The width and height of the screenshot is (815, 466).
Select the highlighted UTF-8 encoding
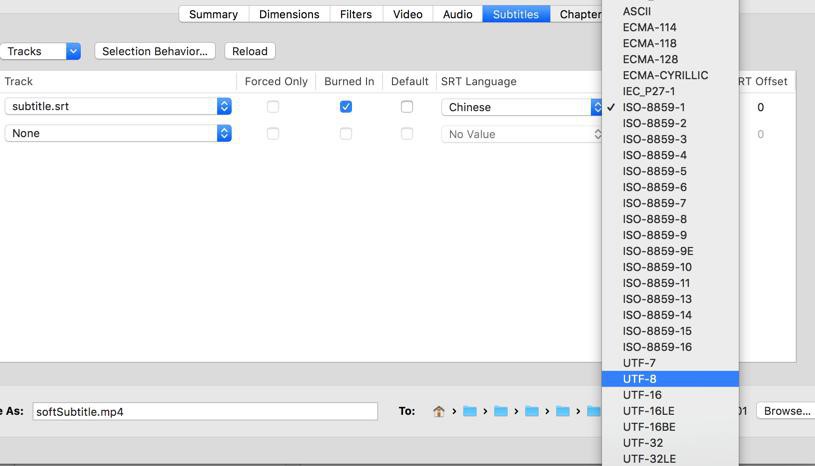click(670, 379)
